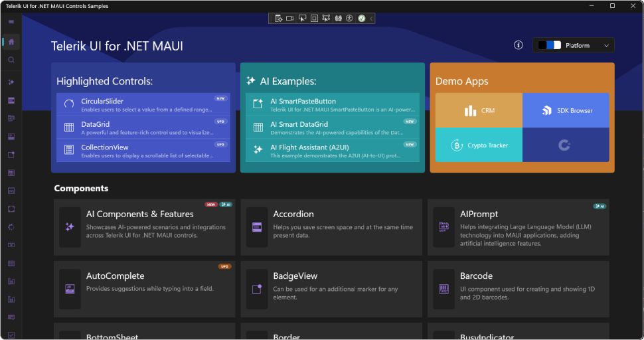Click NEW badge on CircularSlider row
This screenshot has width=644, height=340.
pos(220,98)
